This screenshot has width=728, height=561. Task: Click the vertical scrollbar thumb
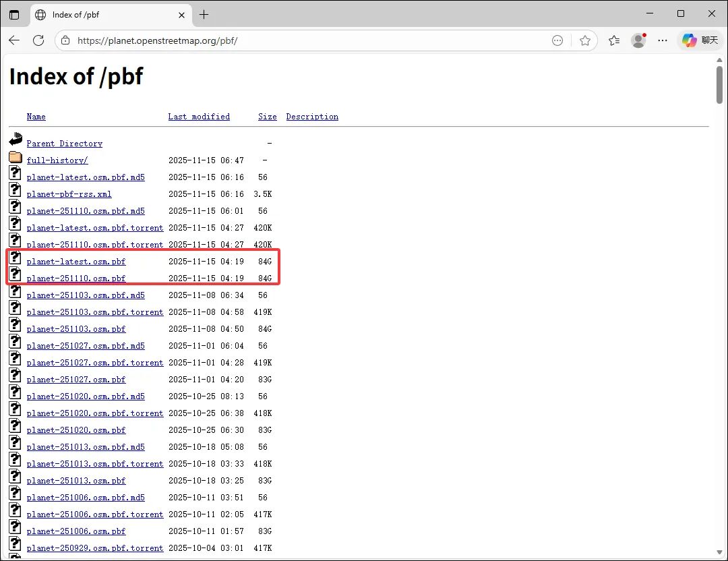point(719,85)
